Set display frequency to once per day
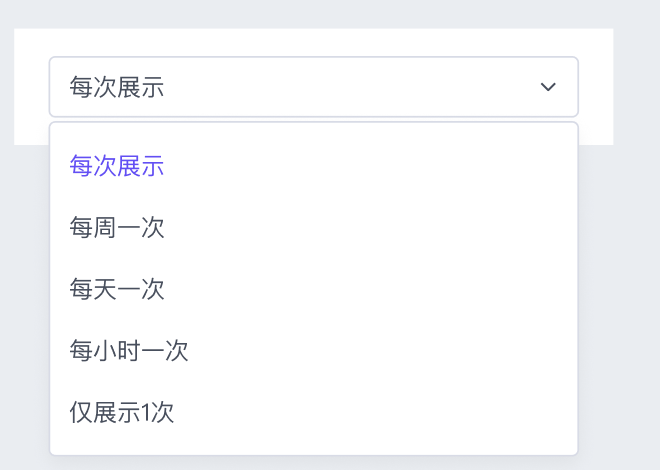The width and height of the screenshot is (660, 470). (117, 290)
